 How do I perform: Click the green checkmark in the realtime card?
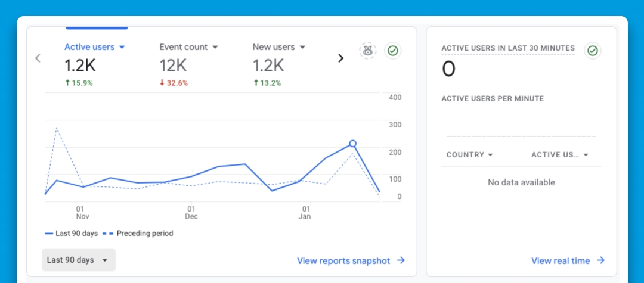coord(592,51)
